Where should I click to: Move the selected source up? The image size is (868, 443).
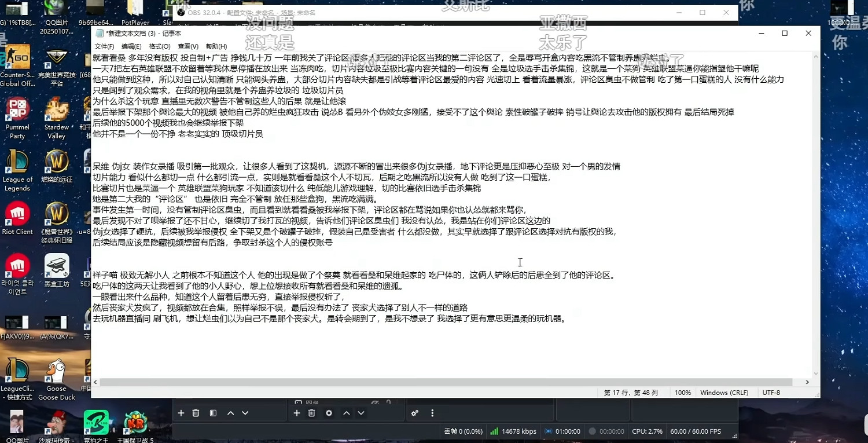pyautogui.click(x=346, y=413)
